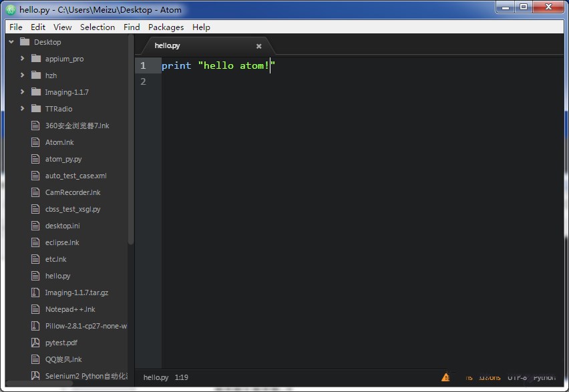Expand the Imaging-1.1.7 folder arrow

[22, 92]
